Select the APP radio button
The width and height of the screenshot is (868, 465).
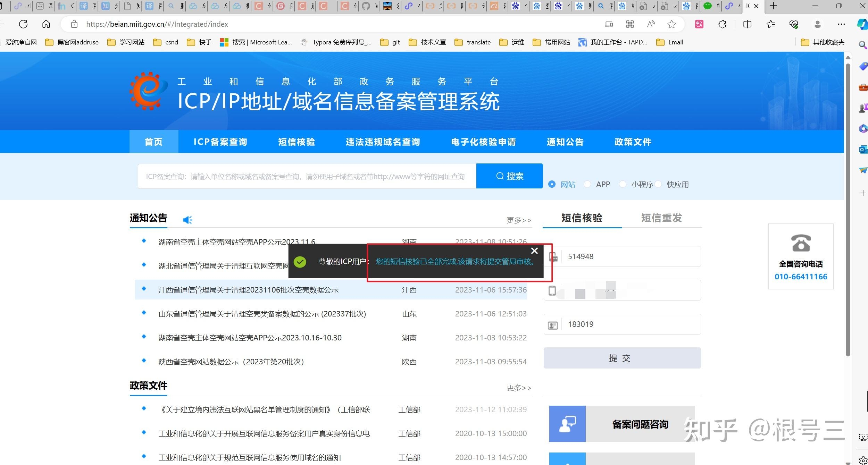[x=587, y=184]
